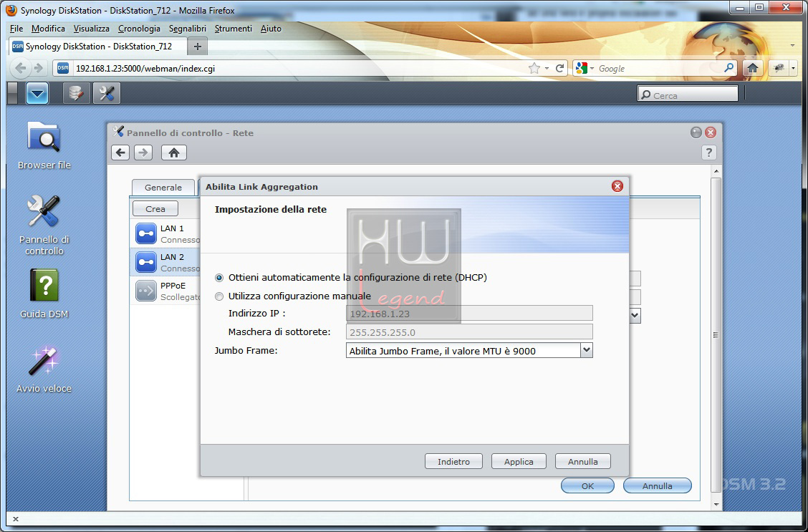The height and width of the screenshot is (532, 808).
Task: Open the dropdown behind the dialog in Rete panel
Action: pyautogui.click(x=635, y=315)
